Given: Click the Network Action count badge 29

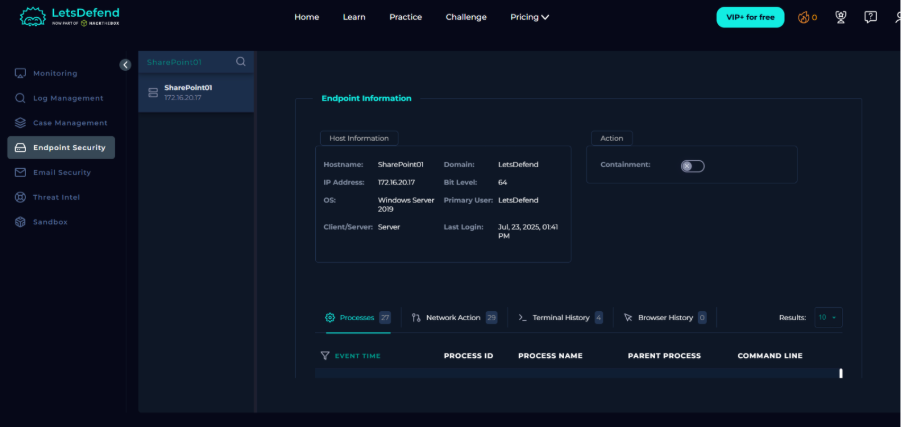Looking at the screenshot, I should point(491,318).
